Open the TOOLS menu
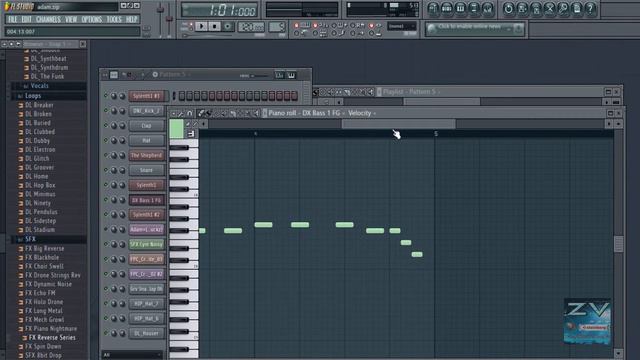Viewport: 640px width, 360px height. click(x=114, y=19)
